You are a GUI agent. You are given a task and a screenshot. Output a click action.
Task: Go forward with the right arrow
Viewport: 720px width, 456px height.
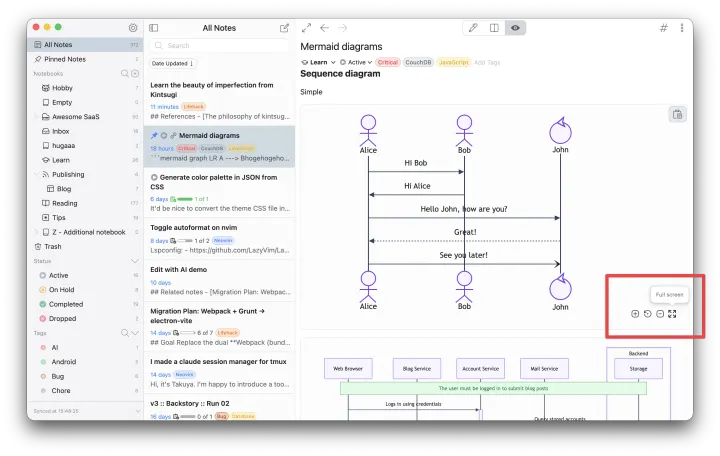(343, 28)
